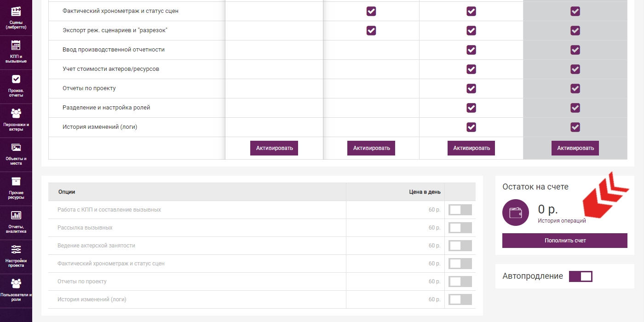Viewport: 644px width, 322px height.
Task: Go to Пользователи и роли section
Action: [16, 291]
